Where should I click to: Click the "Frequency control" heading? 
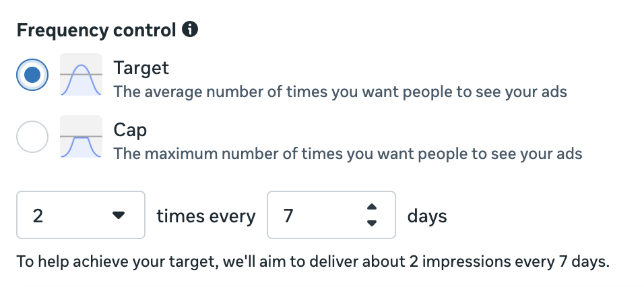(96, 30)
